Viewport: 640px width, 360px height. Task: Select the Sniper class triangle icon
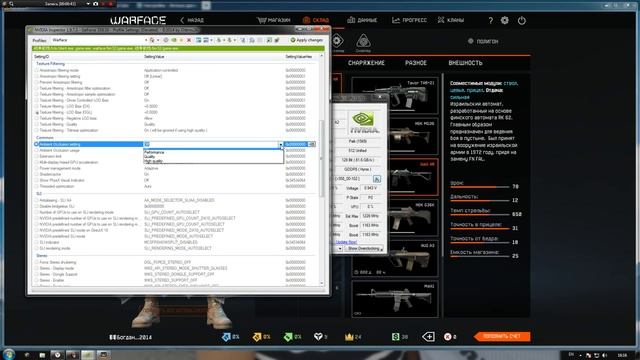click(x=363, y=42)
